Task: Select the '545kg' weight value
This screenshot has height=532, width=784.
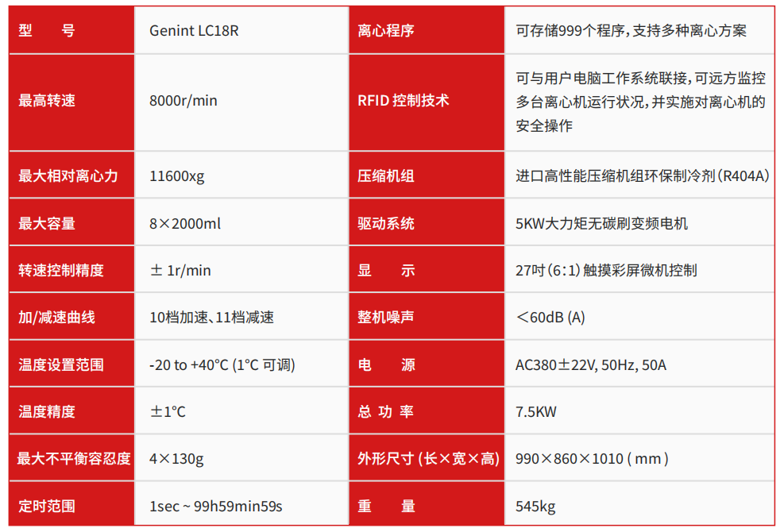Action: tap(535, 507)
